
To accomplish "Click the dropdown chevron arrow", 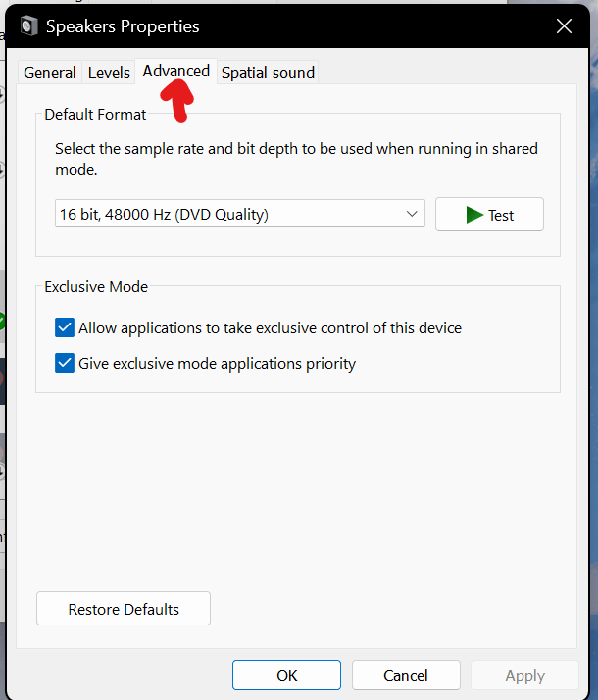I will [x=412, y=214].
